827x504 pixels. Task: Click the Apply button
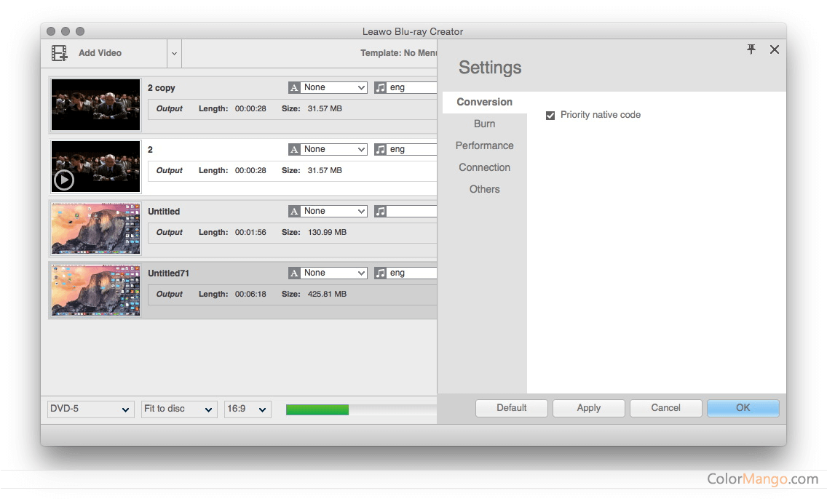(x=589, y=408)
